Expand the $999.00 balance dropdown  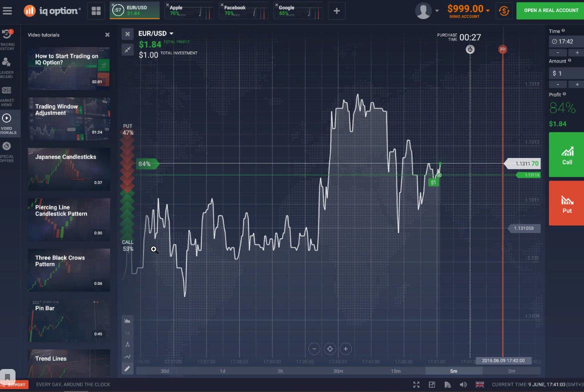(x=488, y=10)
